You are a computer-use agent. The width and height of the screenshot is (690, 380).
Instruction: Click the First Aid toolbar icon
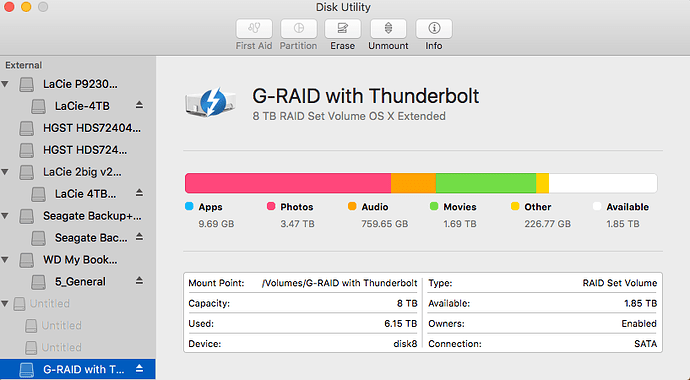254,29
